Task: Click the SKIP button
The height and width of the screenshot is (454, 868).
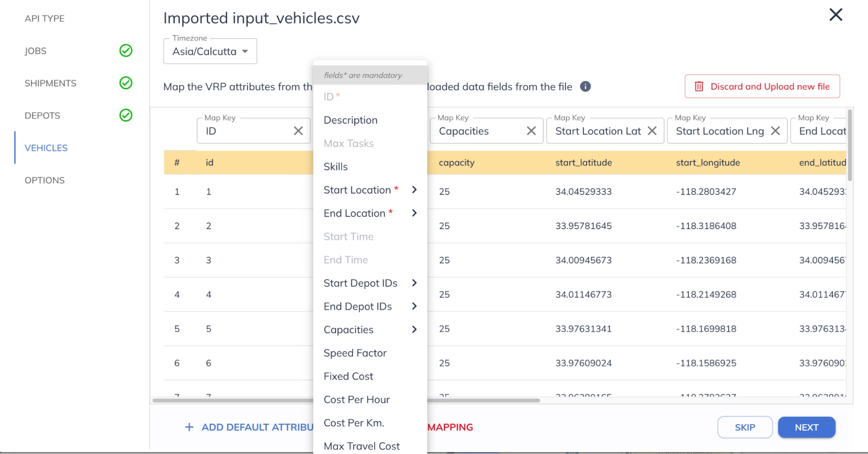Action: click(x=745, y=427)
